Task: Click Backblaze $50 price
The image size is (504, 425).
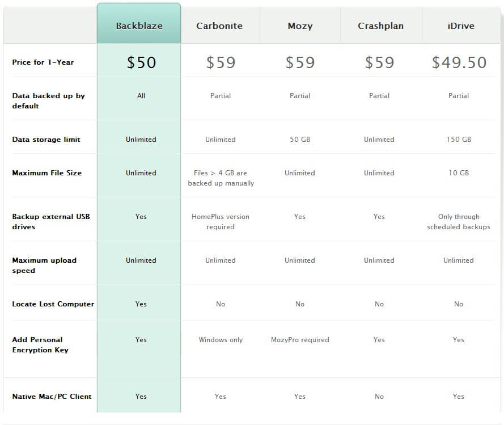Action: tap(141, 62)
